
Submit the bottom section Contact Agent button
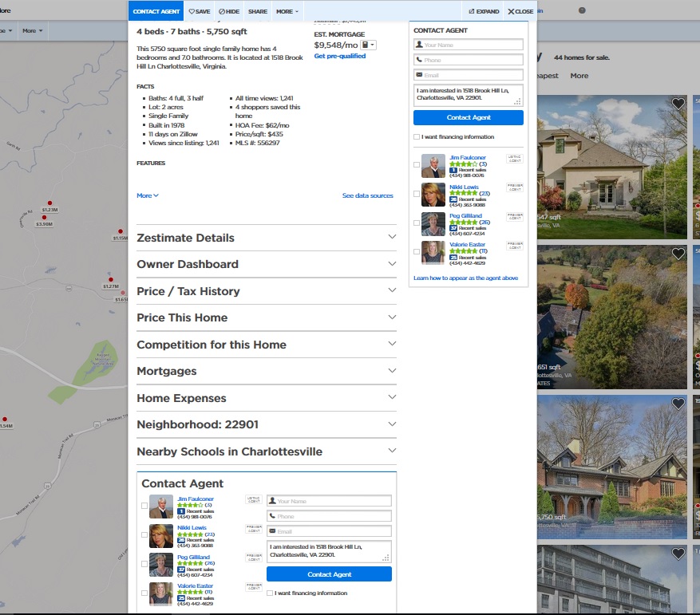(x=329, y=574)
